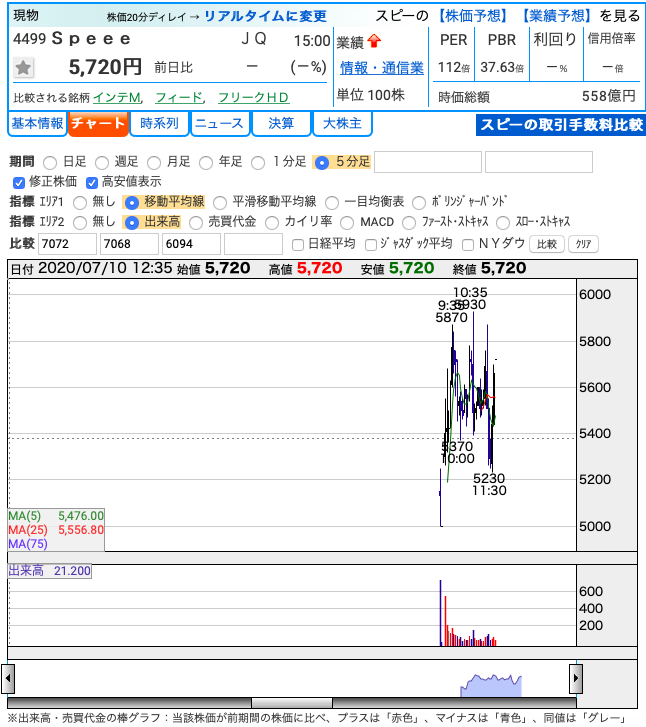646x727 pixels.
Task: Click the 出来高 21.200 volume label
Action: click(x=50, y=571)
